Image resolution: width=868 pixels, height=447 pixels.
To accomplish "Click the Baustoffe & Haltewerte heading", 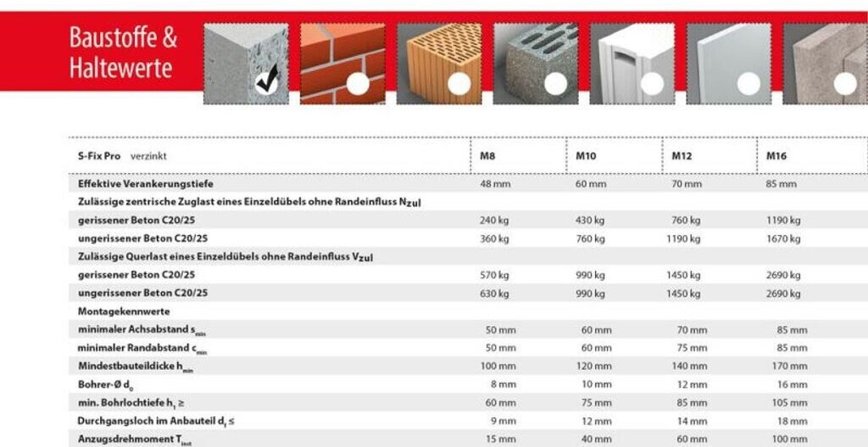I will [x=123, y=53].
